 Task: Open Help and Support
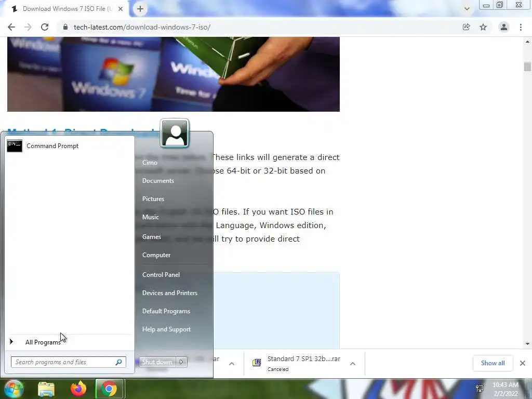(x=166, y=329)
